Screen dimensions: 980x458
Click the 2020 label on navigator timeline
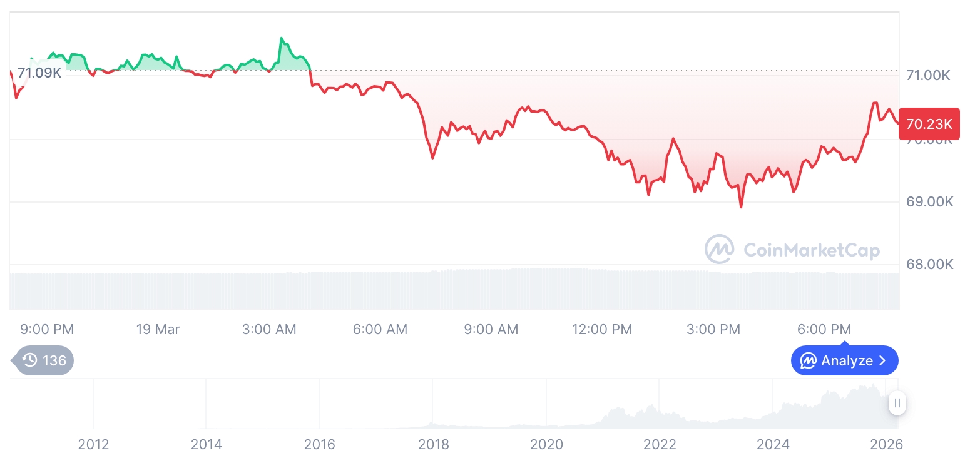(546, 445)
